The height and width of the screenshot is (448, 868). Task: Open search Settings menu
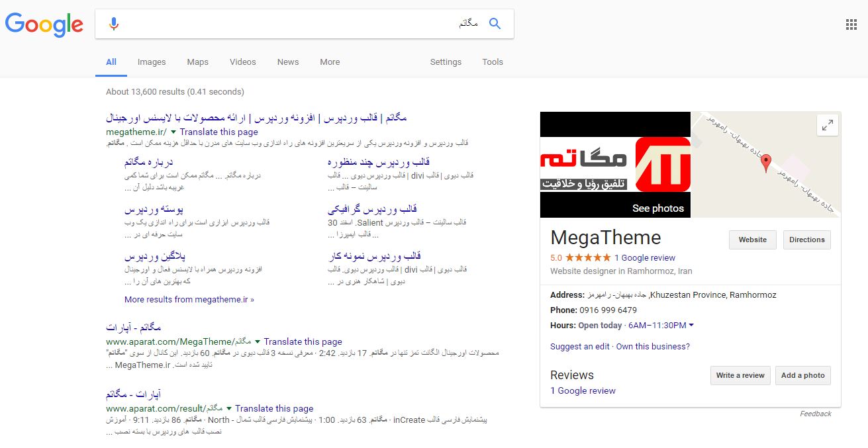coord(446,62)
